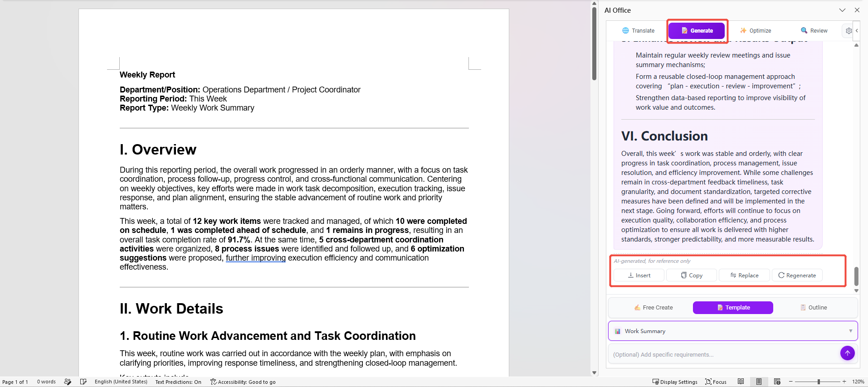
Task: Select the Free Create mode
Action: (653, 308)
